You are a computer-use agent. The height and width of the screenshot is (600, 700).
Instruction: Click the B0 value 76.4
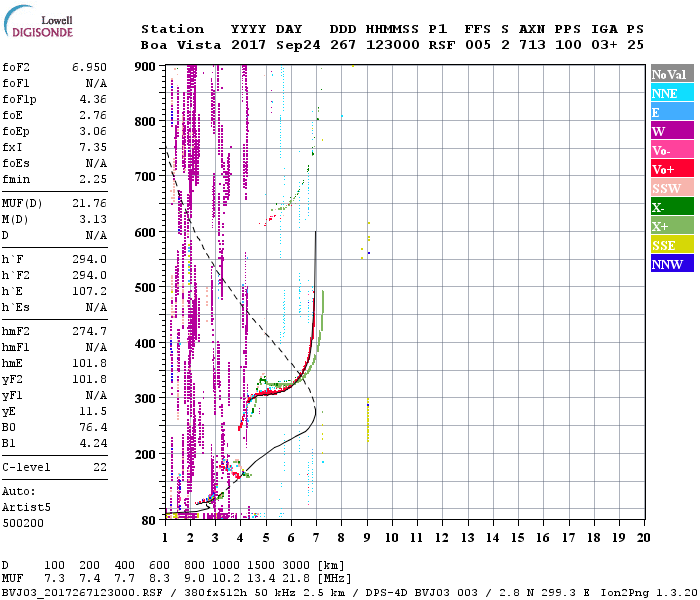coord(93,428)
